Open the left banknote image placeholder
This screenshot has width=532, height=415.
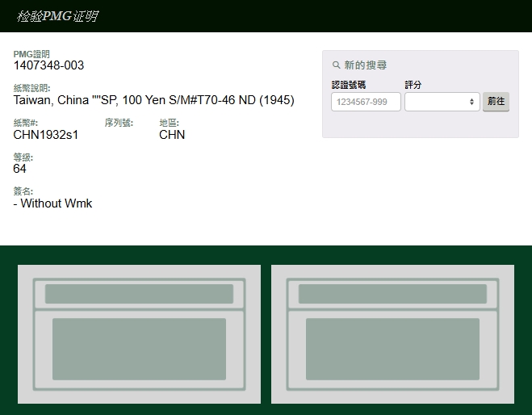click(139, 334)
